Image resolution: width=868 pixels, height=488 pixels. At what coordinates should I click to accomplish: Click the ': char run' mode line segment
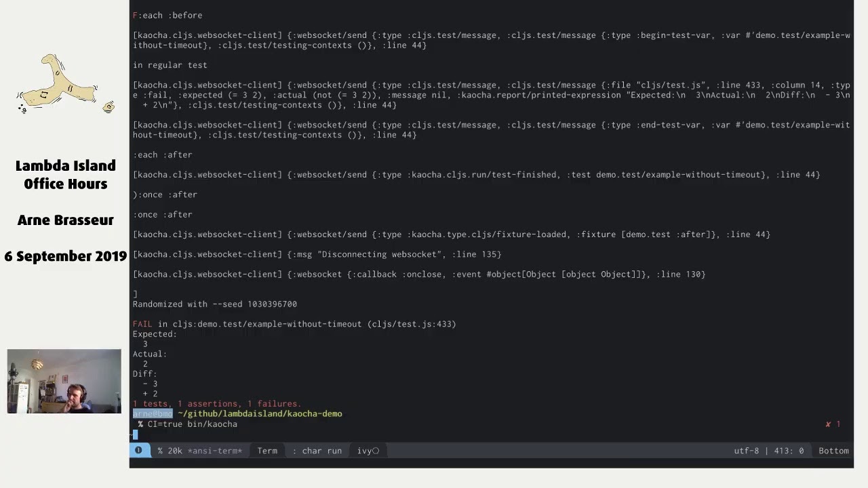coord(317,451)
